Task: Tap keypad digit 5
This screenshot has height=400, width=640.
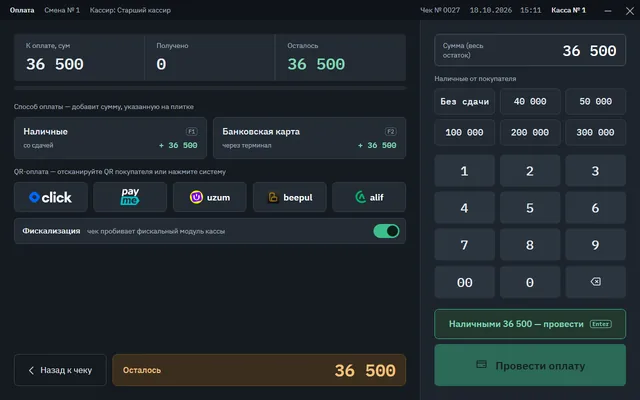Action: click(530, 208)
